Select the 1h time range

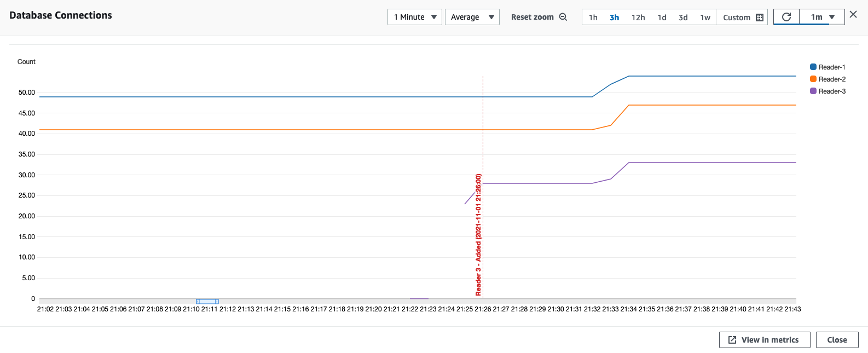tap(593, 18)
